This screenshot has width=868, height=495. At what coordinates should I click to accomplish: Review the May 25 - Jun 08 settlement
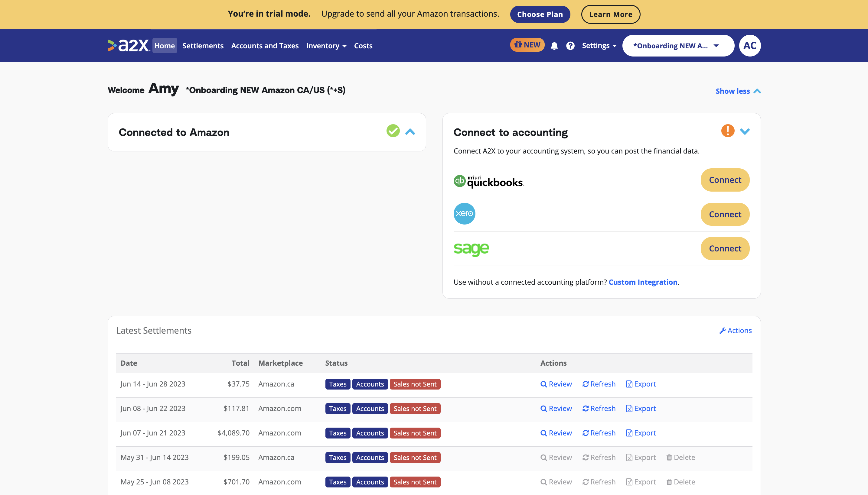click(556, 482)
